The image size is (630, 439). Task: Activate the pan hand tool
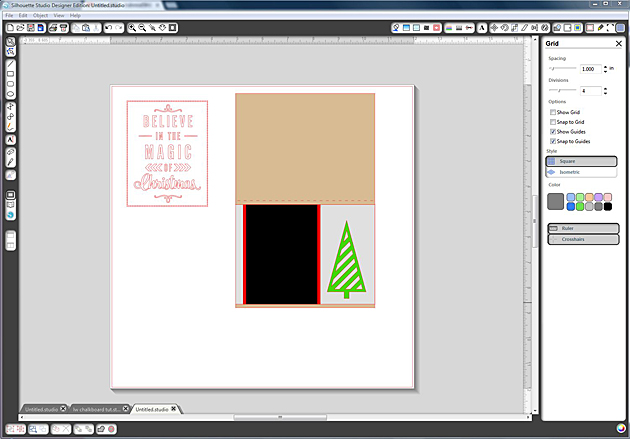tap(162, 28)
